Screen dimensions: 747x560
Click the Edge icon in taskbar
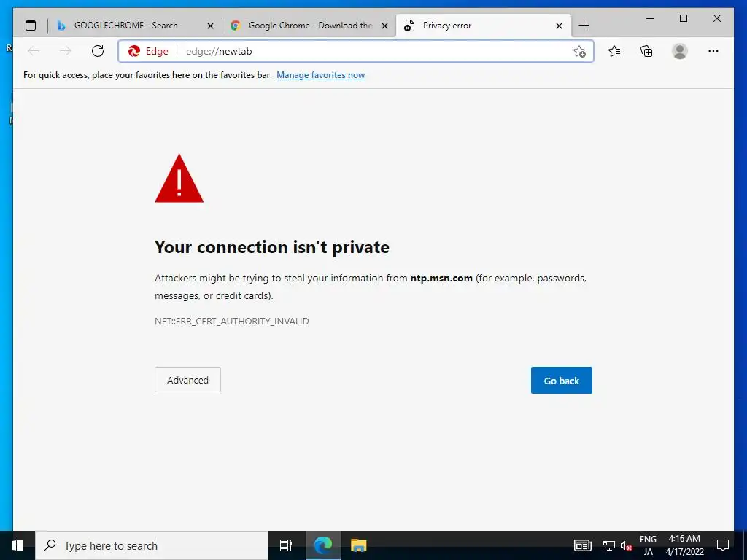tap(322, 545)
